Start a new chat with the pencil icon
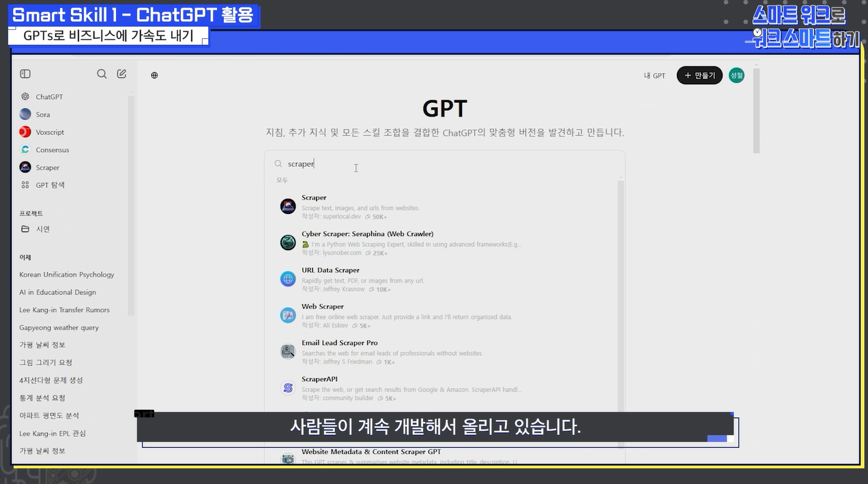 tap(121, 74)
